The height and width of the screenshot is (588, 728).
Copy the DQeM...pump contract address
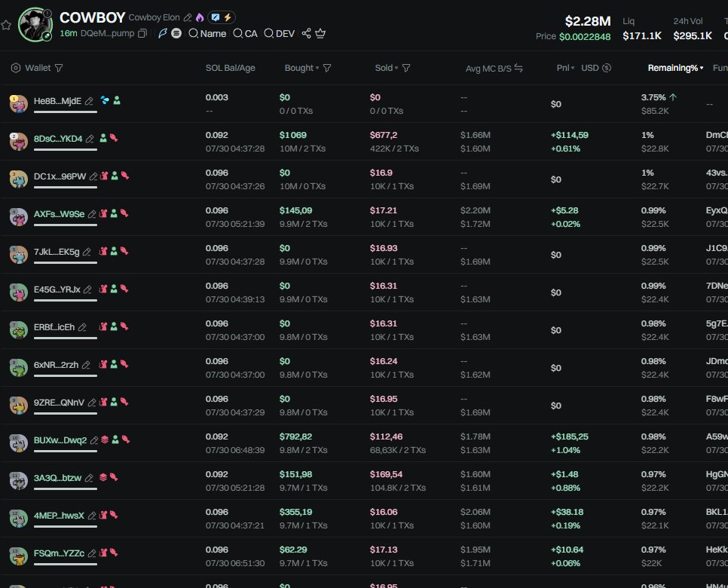[x=143, y=33]
